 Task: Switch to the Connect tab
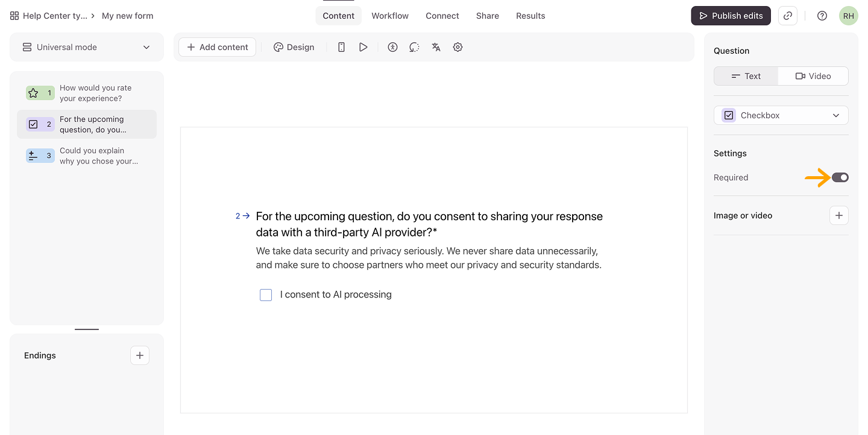[442, 16]
